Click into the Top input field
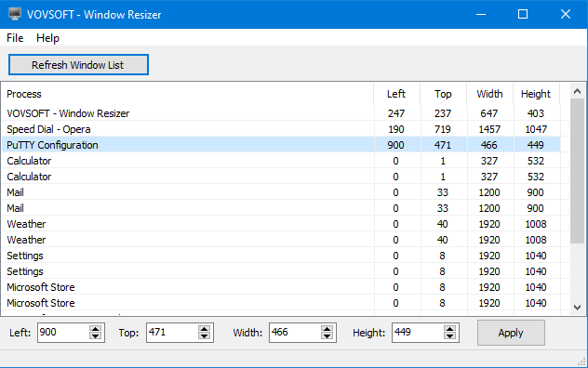 pyautogui.click(x=172, y=333)
